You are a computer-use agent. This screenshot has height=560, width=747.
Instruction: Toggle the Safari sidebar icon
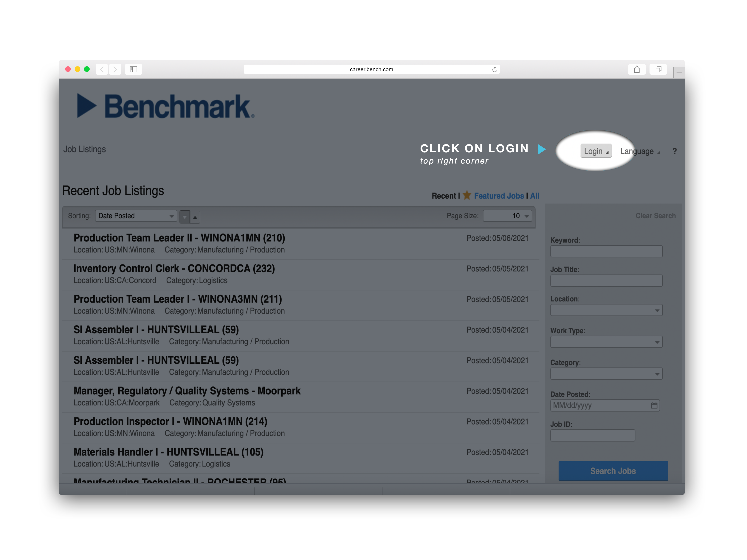coord(133,69)
